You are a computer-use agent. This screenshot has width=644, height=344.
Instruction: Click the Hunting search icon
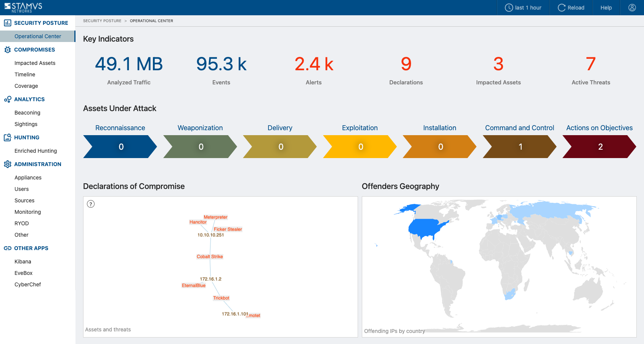click(8, 137)
